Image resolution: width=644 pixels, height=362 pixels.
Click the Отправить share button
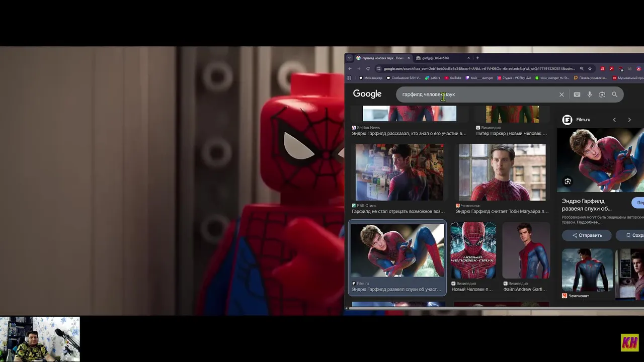pyautogui.click(x=587, y=235)
